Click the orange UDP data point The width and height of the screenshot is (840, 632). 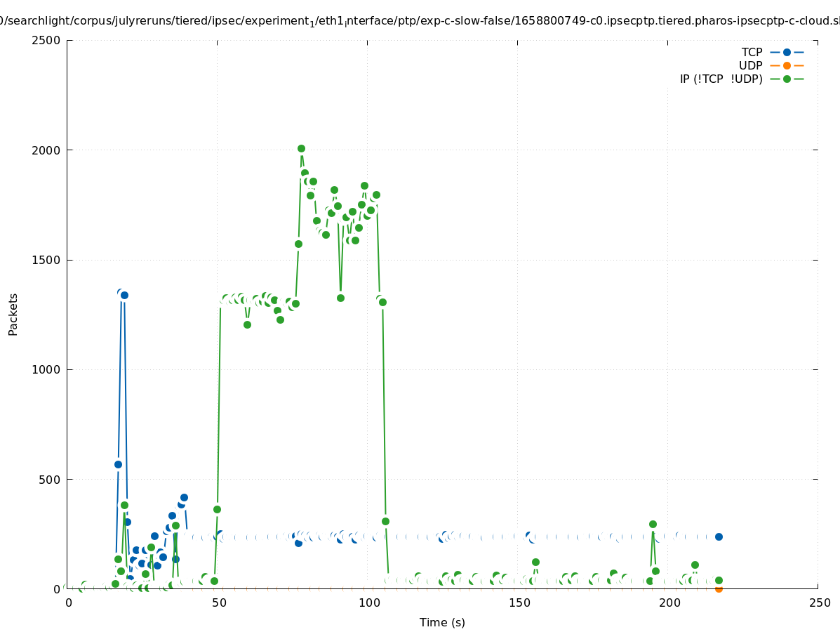click(719, 588)
